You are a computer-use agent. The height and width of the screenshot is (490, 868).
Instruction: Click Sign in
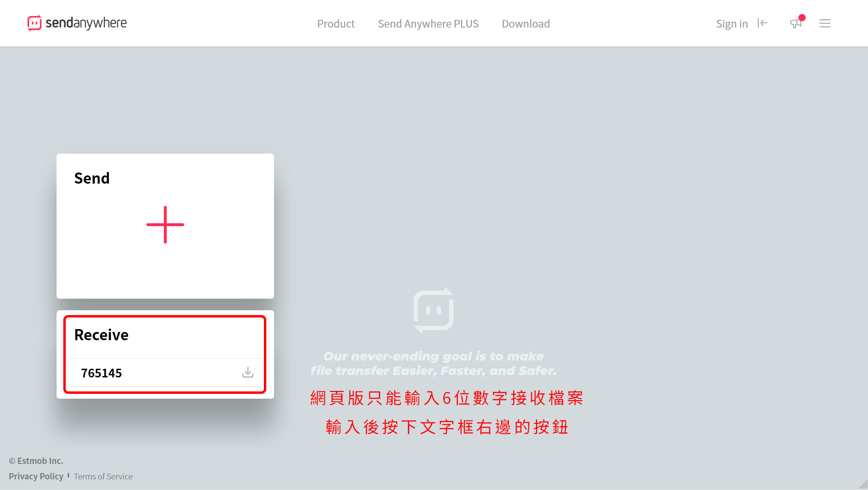[732, 23]
